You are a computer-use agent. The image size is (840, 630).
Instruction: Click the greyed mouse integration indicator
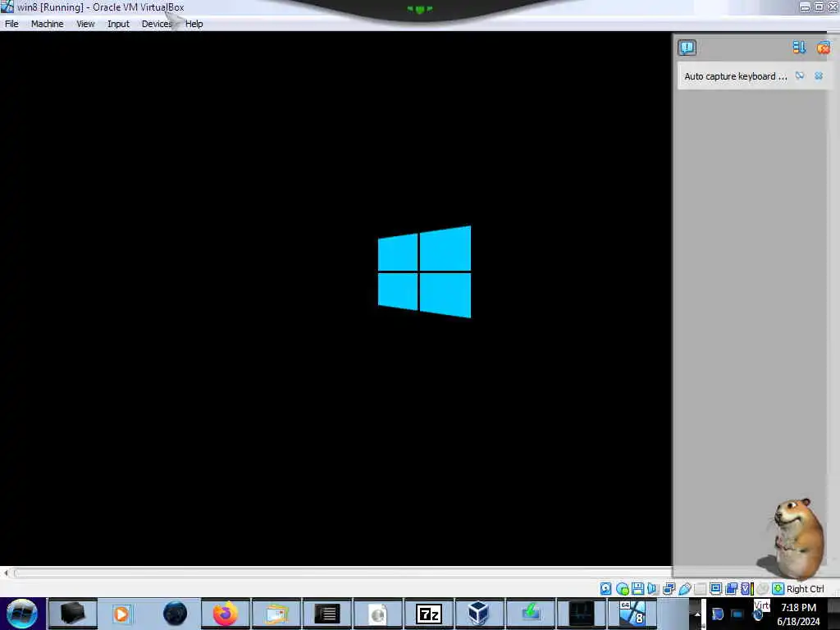[762, 589]
